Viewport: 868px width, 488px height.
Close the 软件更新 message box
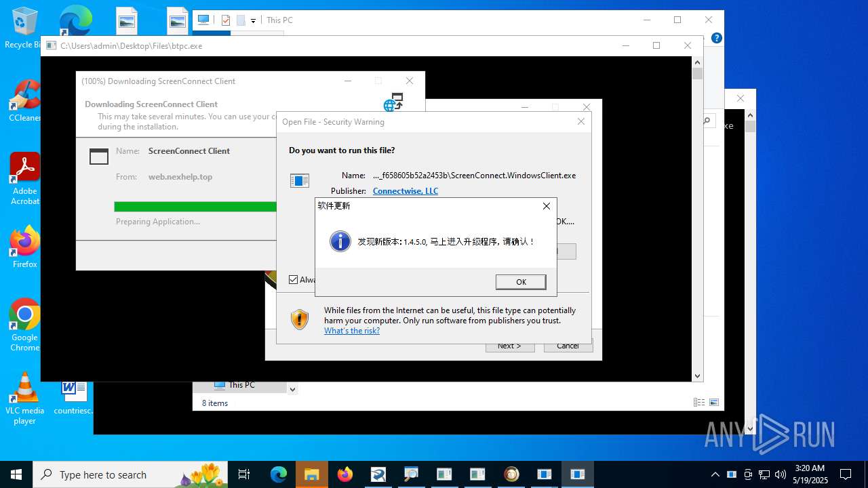547,206
